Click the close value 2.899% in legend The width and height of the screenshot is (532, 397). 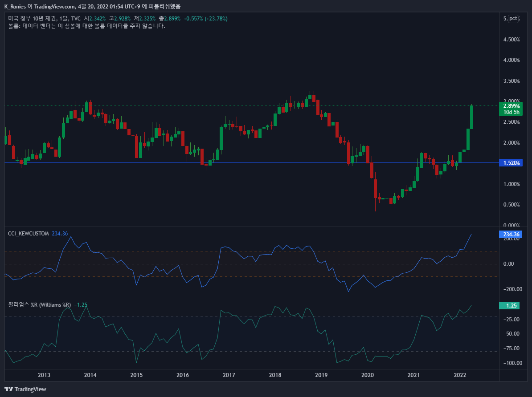(x=172, y=19)
